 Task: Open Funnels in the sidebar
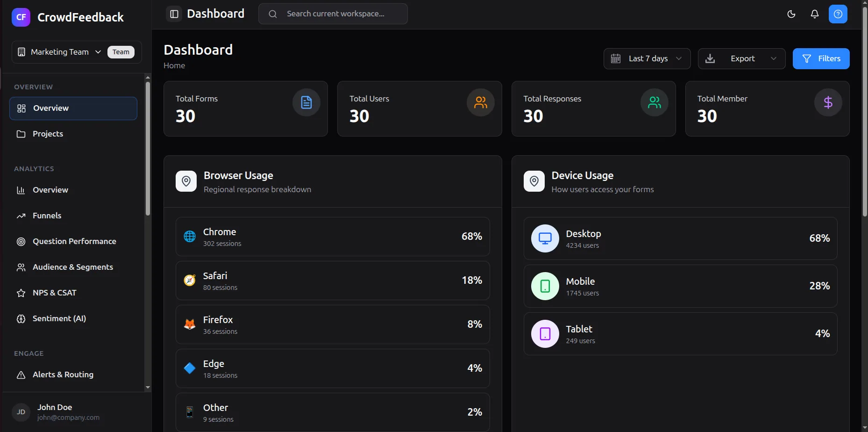click(x=73, y=216)
